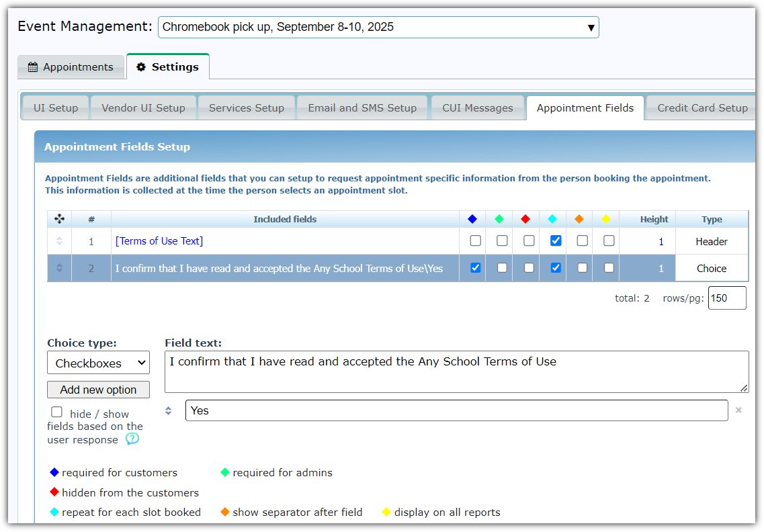Image resolution: width=764 pixels, height=532 pixels.
Task: Click the Add new option button
Action: click(x=98, y=390)
